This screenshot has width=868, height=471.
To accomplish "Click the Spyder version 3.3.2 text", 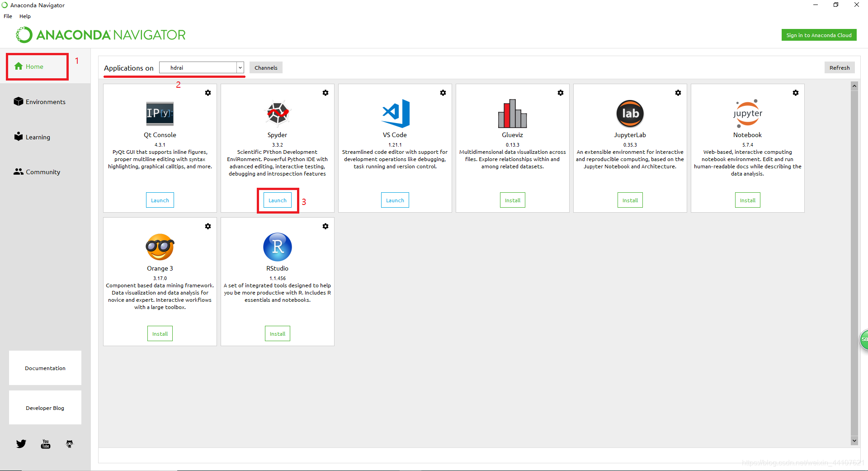I will (278, 145).
